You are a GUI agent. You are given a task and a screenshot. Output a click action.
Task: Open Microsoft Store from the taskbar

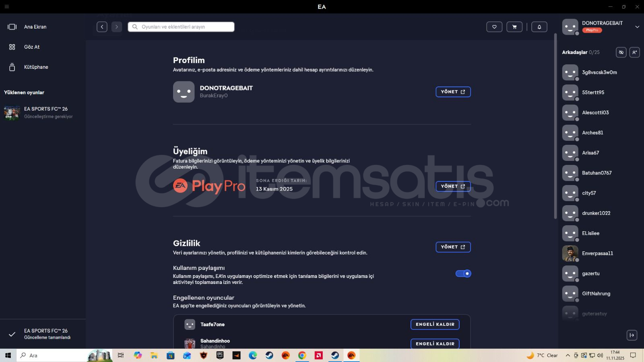[171, 356]
